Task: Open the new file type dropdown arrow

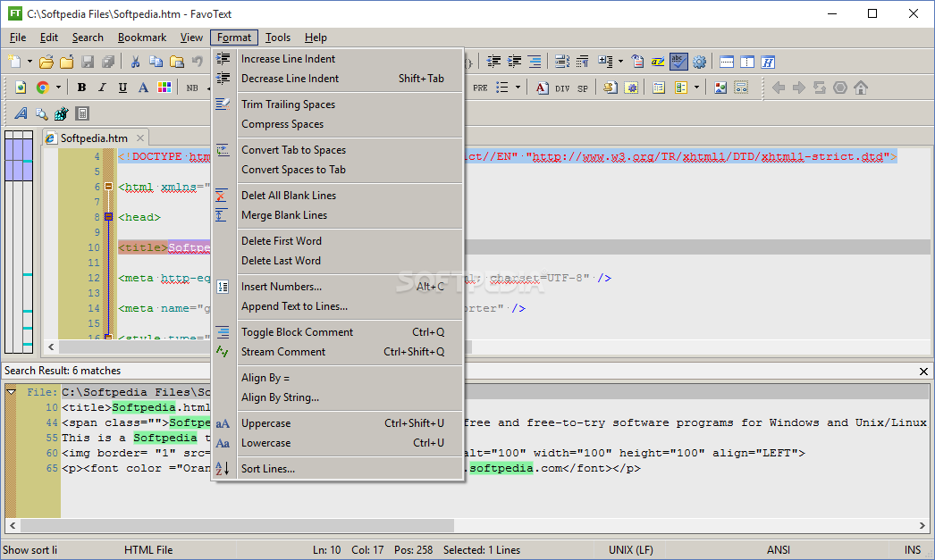Action: [29, 62]
